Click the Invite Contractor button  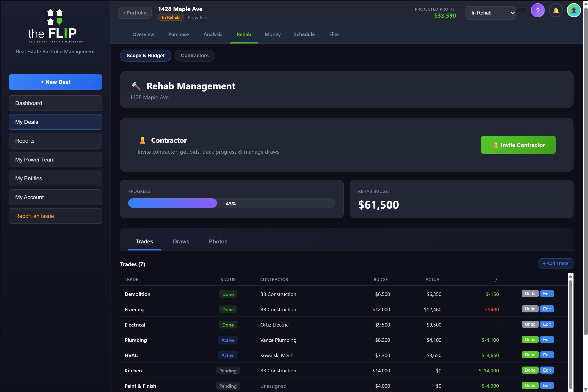[518, 145]
